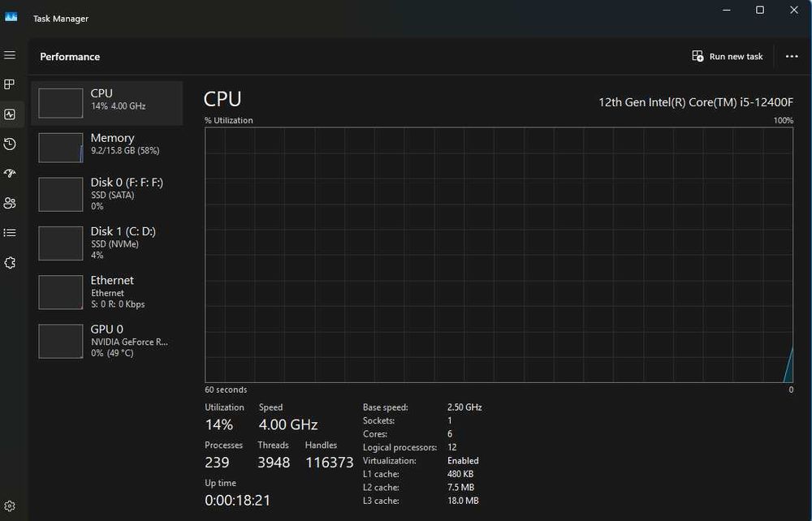The height and width of the screenshot is (521, 812).
Task: Maximize the Task Manager window
Action: click(760, 10)
